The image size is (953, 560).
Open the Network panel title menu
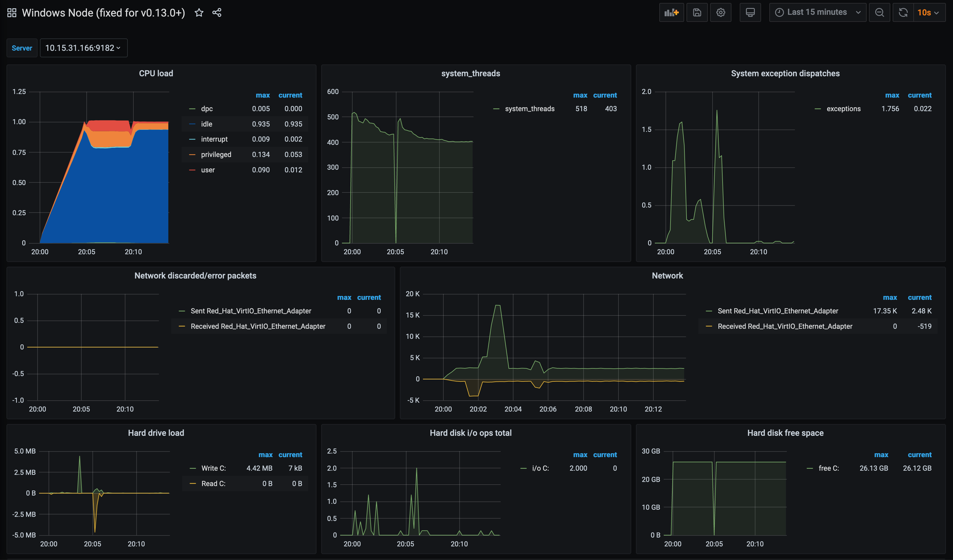click(667, 275)
